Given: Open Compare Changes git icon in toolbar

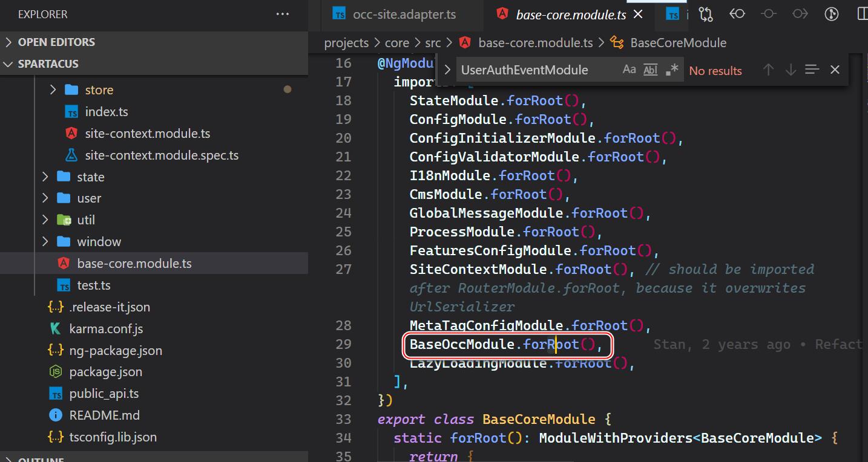Looking at the screenshot, I should click(x=705, y=14).
